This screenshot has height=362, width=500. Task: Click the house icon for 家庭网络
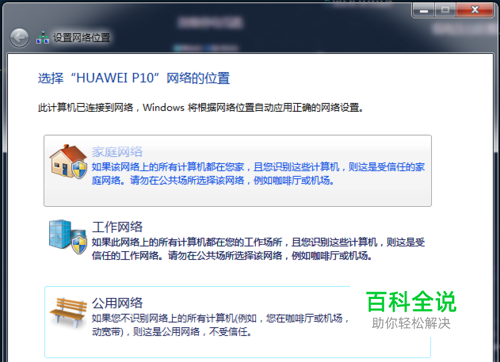tap(68, 161)
